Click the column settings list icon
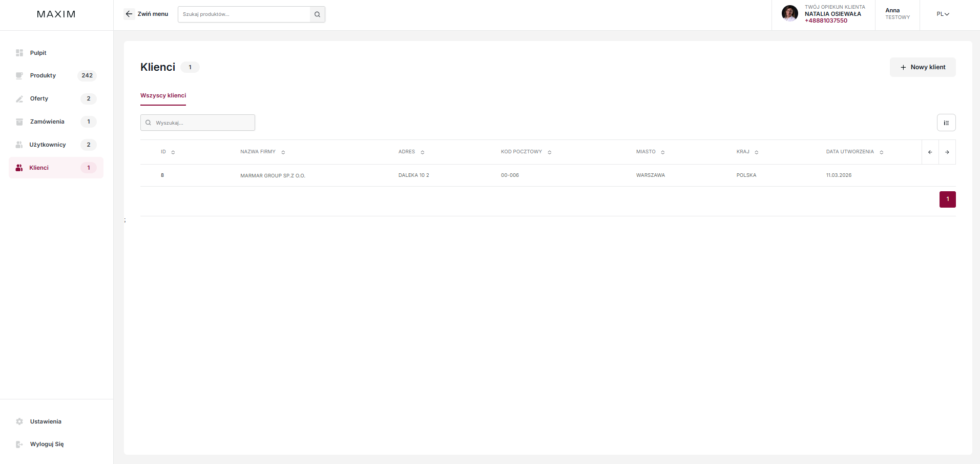This screenshot has height=464, width=980. [946, 123]
